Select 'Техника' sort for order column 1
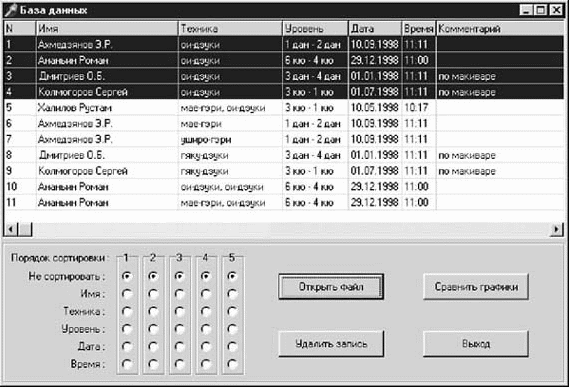Image resolution: width=570 pixels, height=388 pixels. pyautogui.click(x=127, y=312)
